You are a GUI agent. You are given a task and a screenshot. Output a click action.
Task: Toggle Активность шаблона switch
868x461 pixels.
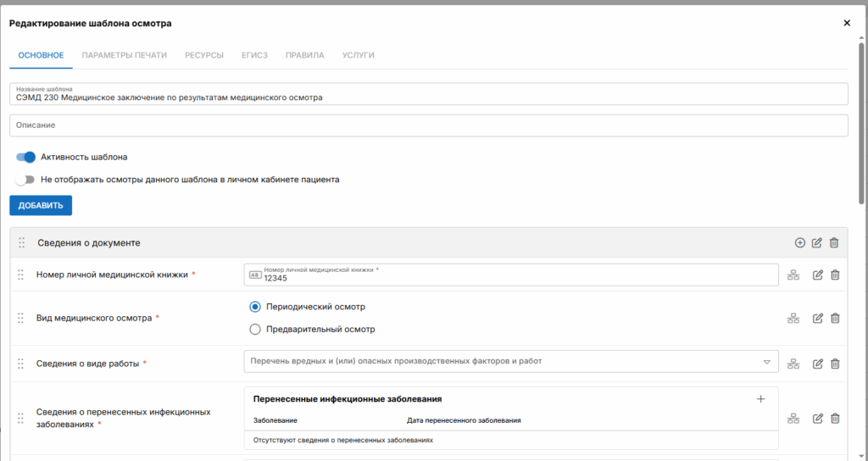pyautogui.click(x=26, y=157)
